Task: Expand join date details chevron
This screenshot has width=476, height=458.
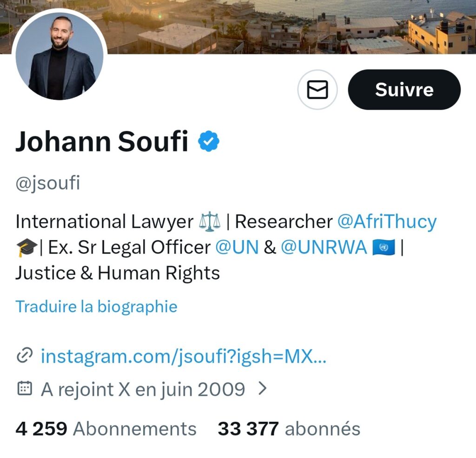Action: (x=262, y=388)
